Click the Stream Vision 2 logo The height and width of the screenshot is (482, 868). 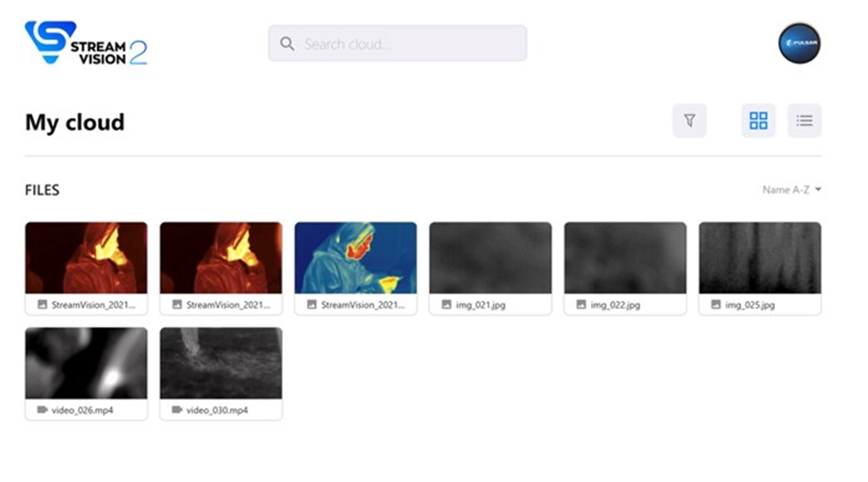(86, 43)
